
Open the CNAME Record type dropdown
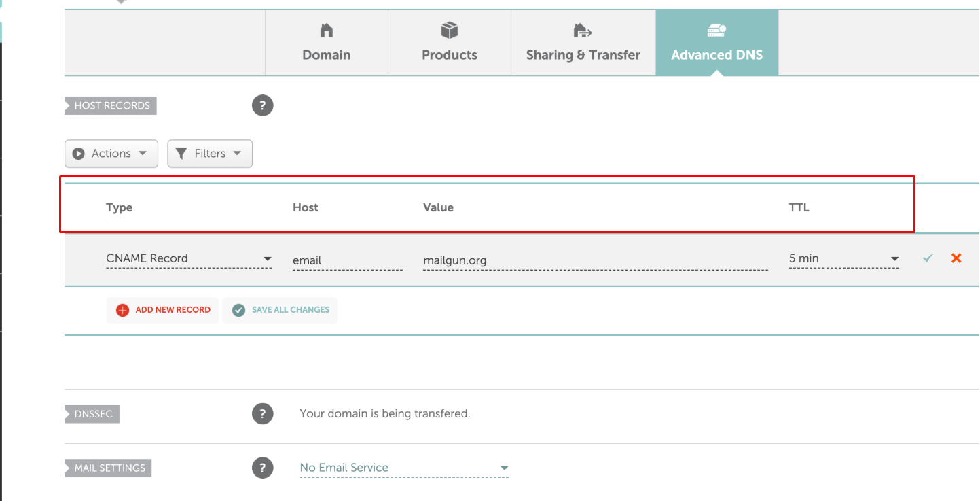[189, 259]
